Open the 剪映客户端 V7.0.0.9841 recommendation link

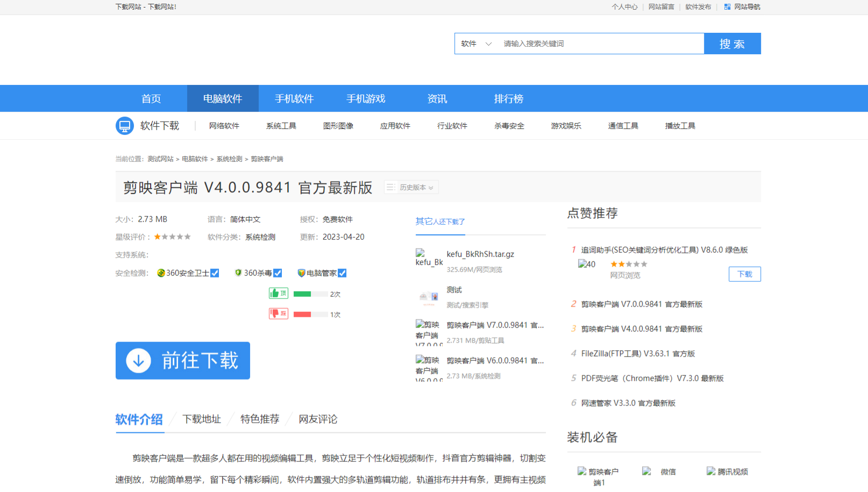tap(642, 304)
